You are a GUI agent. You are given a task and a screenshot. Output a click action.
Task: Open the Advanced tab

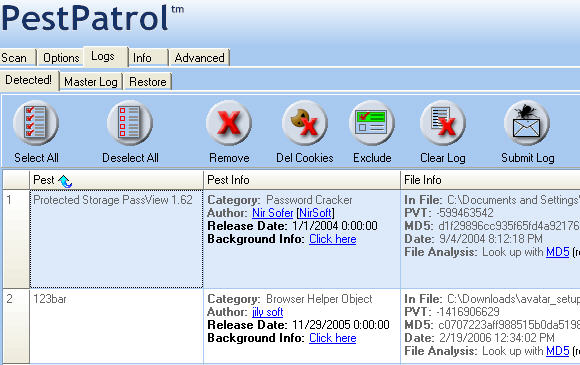click(200, 58)
